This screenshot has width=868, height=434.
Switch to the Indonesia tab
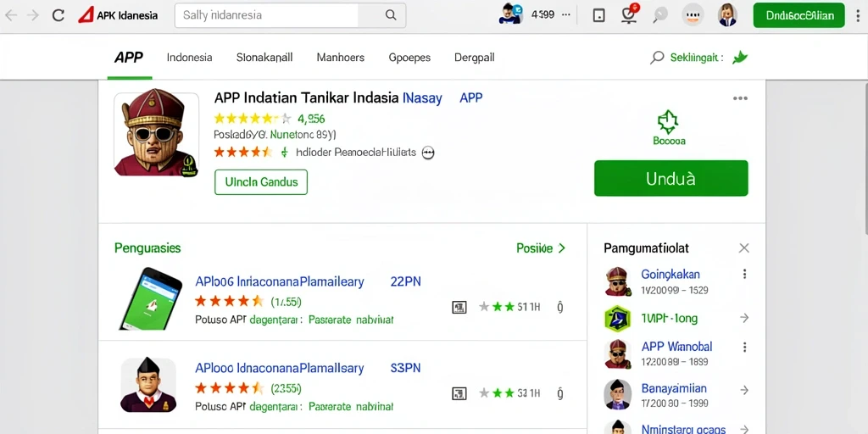(x=189, y=58)
